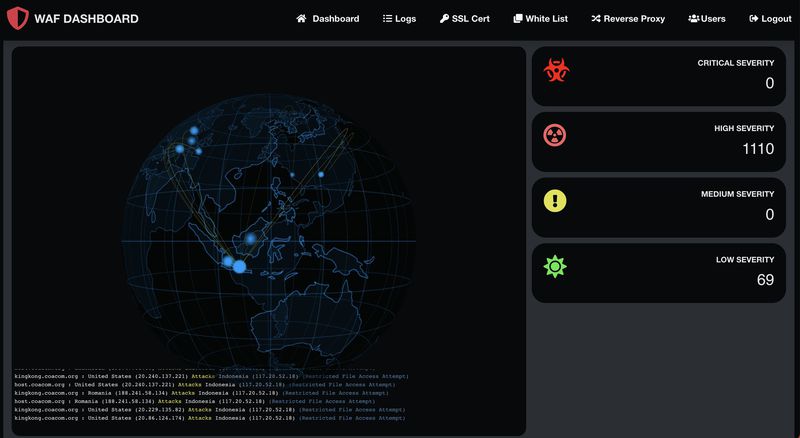This screenshot has width=800, height=438.
Task: Click the host.coacom.org log line from United States
Action: click(205, 384)
